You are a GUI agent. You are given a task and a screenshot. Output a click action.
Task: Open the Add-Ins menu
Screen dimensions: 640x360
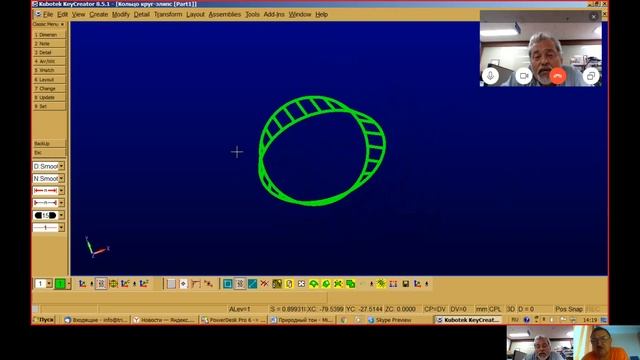tap(274, 14)
